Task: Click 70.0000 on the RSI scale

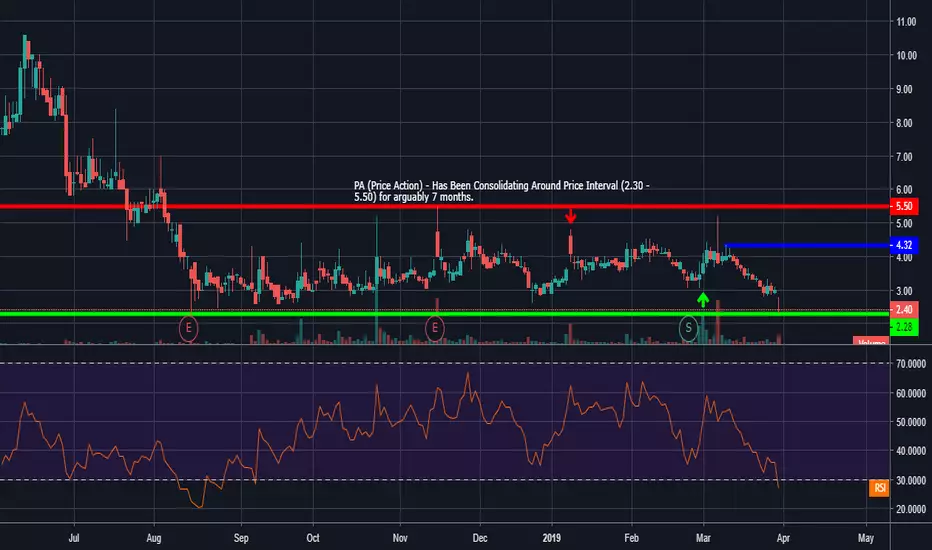Action: pyautogui.click(x=911, y=364)
